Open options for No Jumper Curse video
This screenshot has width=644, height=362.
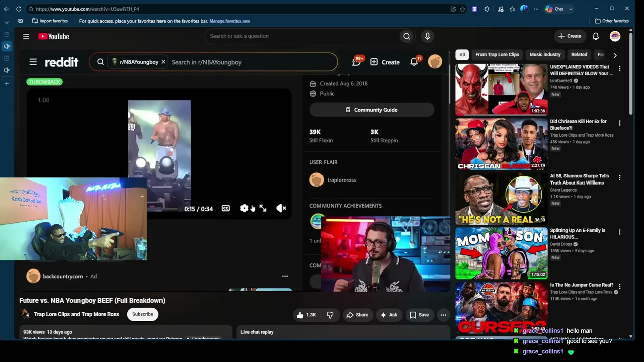[619, 287]
